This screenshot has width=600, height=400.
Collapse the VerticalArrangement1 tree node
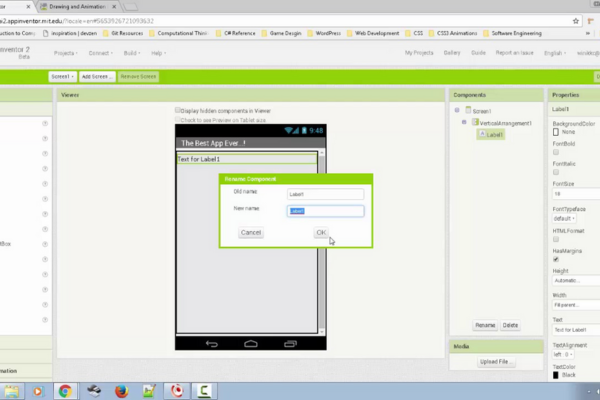[x=467, y=122]
